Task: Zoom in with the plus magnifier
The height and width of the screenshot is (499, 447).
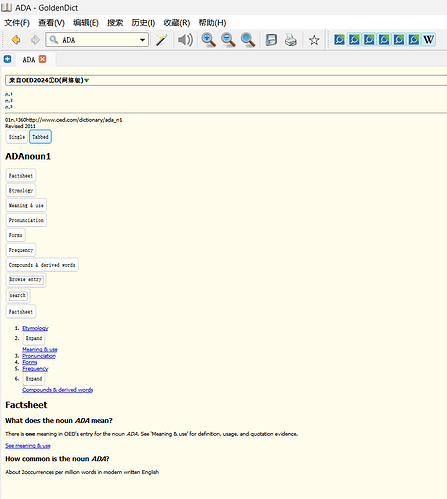Action: [x=209, y=40]
